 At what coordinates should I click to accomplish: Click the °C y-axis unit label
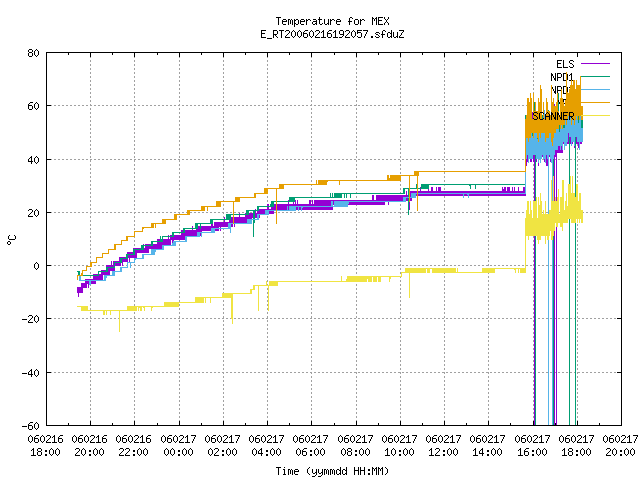(x=11, y=240)
